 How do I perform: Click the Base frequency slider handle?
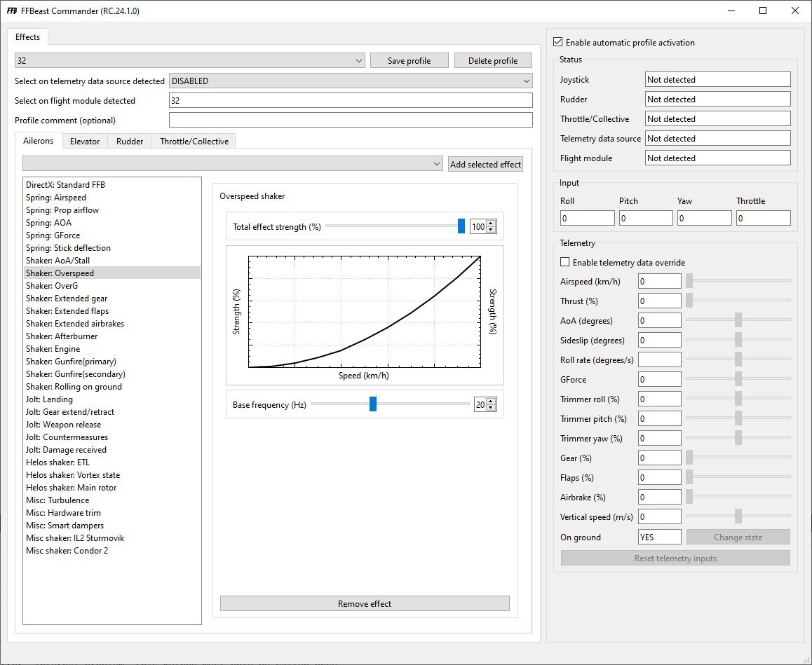[x=373, y=404]
